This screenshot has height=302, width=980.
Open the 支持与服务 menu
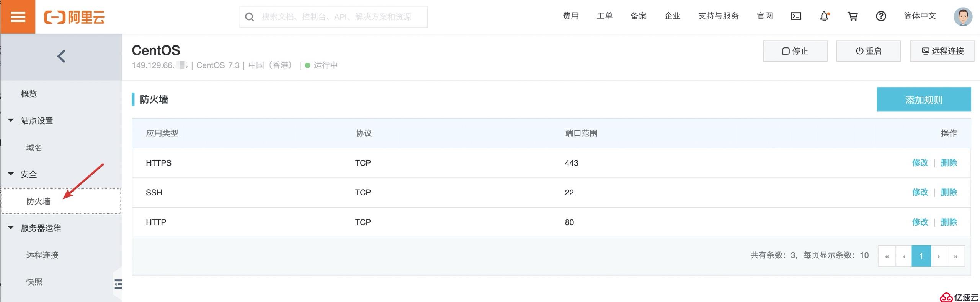[719, 16]
